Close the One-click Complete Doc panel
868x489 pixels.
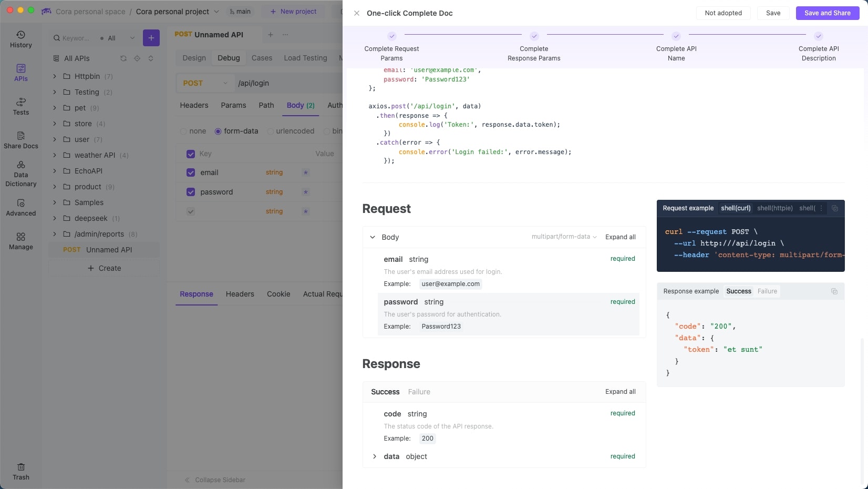(x=357, y=13)
